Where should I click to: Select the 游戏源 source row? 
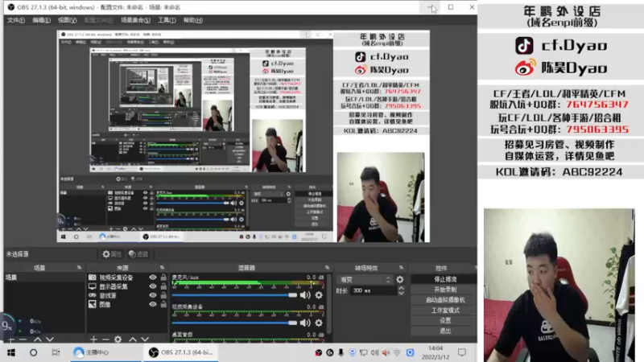(127, 295)
